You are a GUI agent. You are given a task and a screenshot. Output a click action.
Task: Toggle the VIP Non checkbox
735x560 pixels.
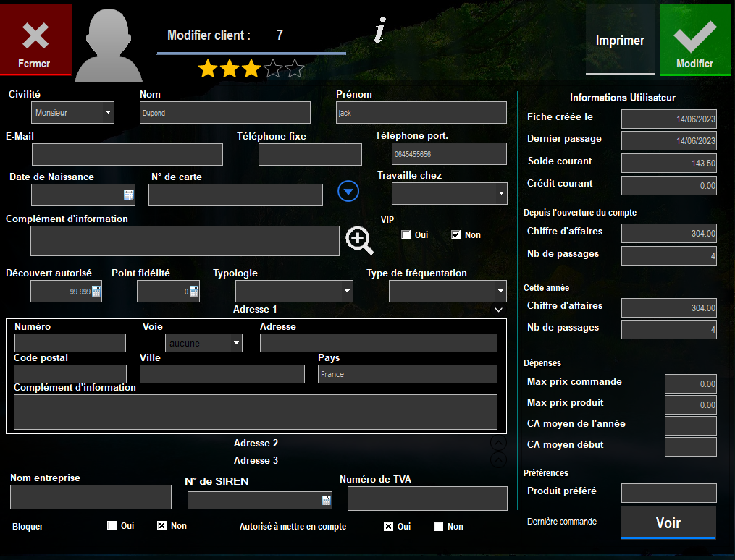(x=455, y=235)
